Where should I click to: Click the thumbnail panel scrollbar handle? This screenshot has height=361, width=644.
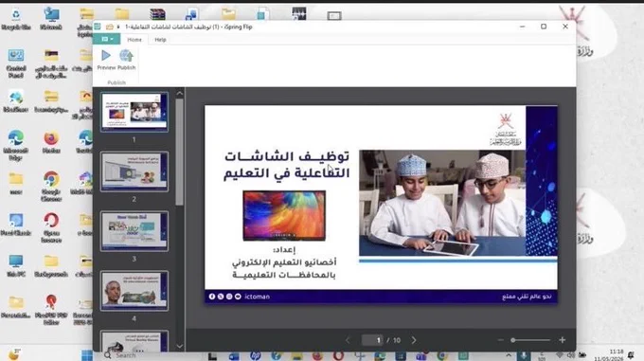(x=180, y=152)
